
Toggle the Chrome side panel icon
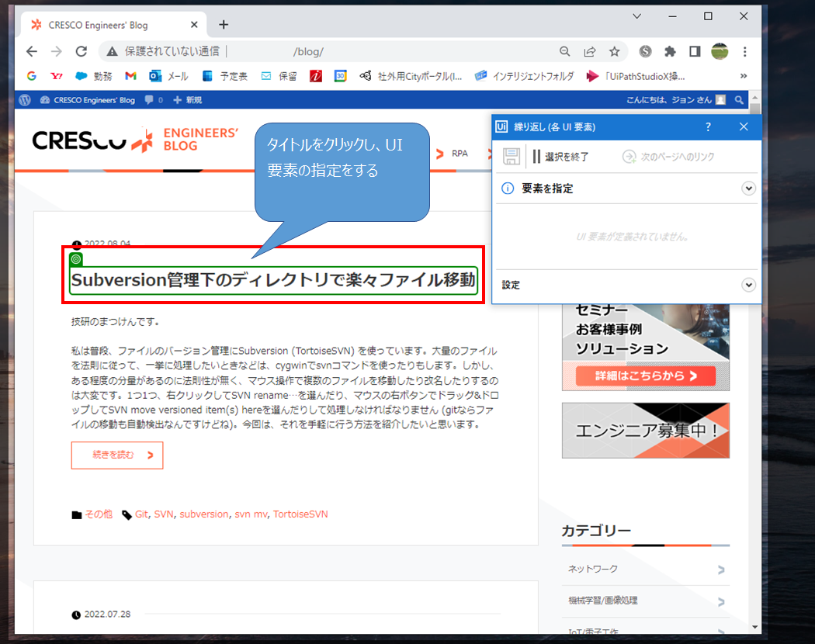695,51
